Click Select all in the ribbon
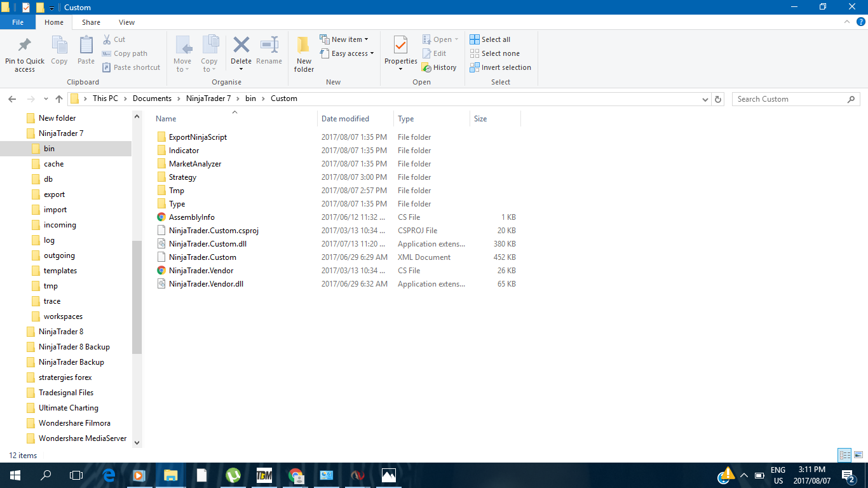The width and height of the screenshot is (868, 488). pyautogui.click(x=490, y=39)
